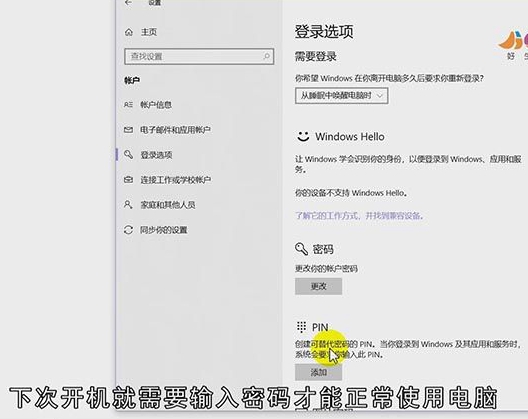Select the envelope icon for email accounts
The image size is (528, 419).
(128, 130)
